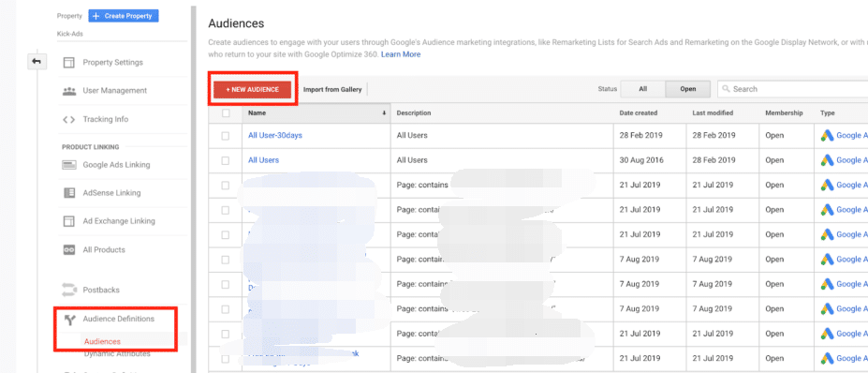This screenshot has width=868, height=373.
Task: Click the Audience Definitions fork icon
Action: [68, 320]
